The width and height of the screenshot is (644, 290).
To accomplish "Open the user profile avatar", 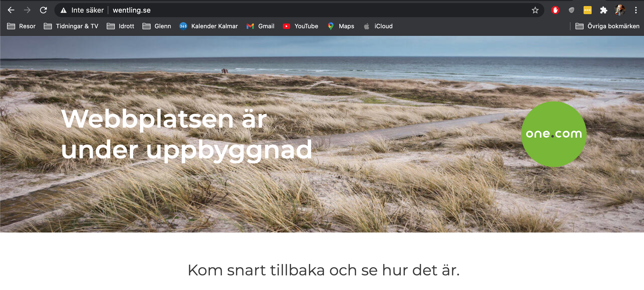I will pyautogui.click(x=620, y=10).
